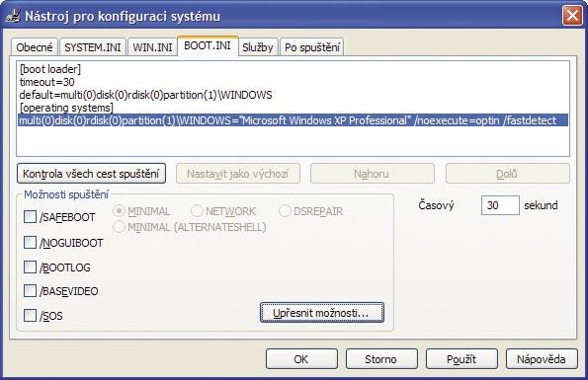The width and height of the screenshot is (588, 380).
Task: Enable the /SAFEBOOT checkbox
Action: pyautogui.click(x=30, y=217)
